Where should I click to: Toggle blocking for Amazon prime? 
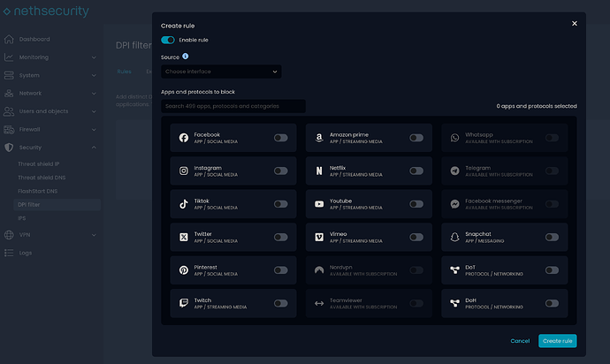416,138
